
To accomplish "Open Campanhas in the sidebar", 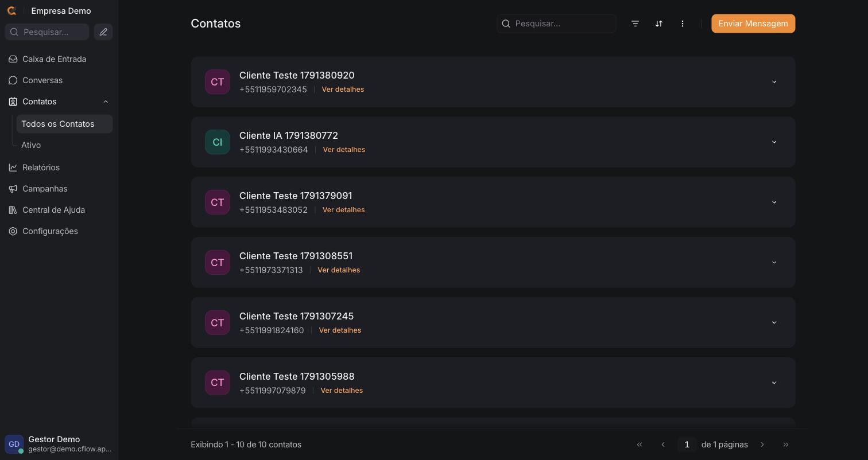I will coord(59,189).
